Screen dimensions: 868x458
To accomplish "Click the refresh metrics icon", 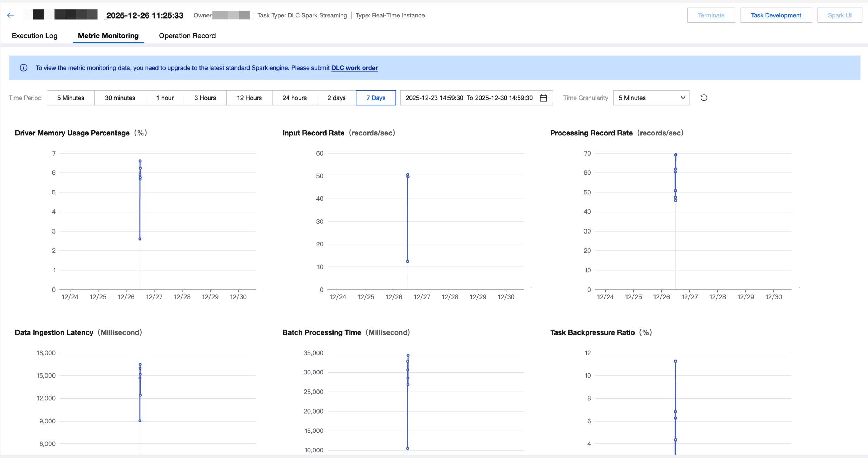I will 704,98.
